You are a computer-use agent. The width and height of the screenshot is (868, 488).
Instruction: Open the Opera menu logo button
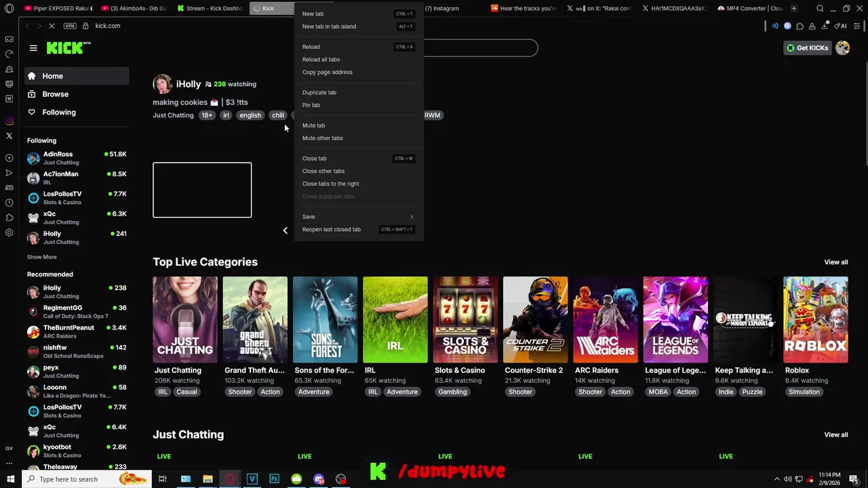(9, 9)
